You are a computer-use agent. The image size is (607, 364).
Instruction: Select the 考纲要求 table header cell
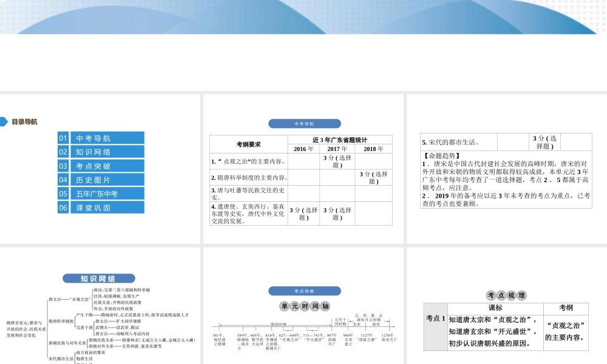coord(248,144)
